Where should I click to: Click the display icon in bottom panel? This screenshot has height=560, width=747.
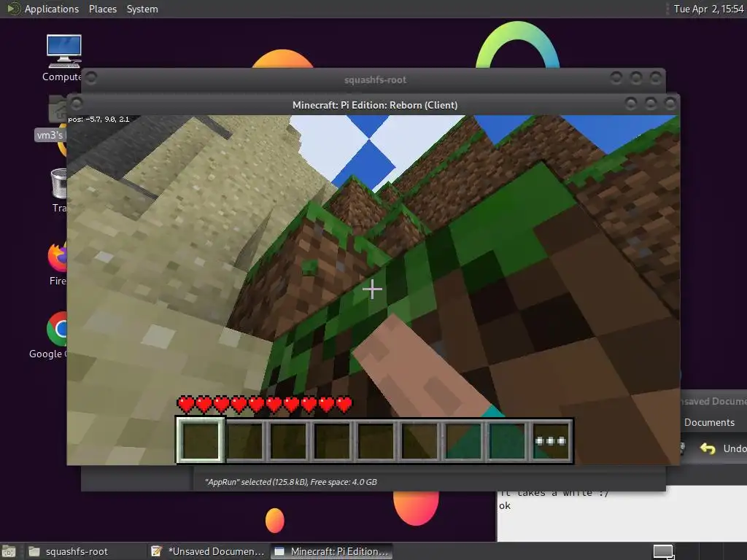(663, 551)
